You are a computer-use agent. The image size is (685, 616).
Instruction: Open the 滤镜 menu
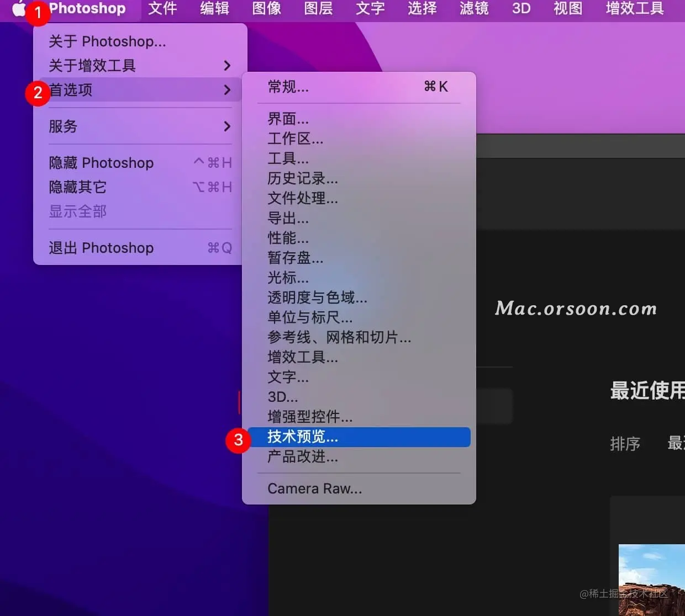(x=474, y=9)
